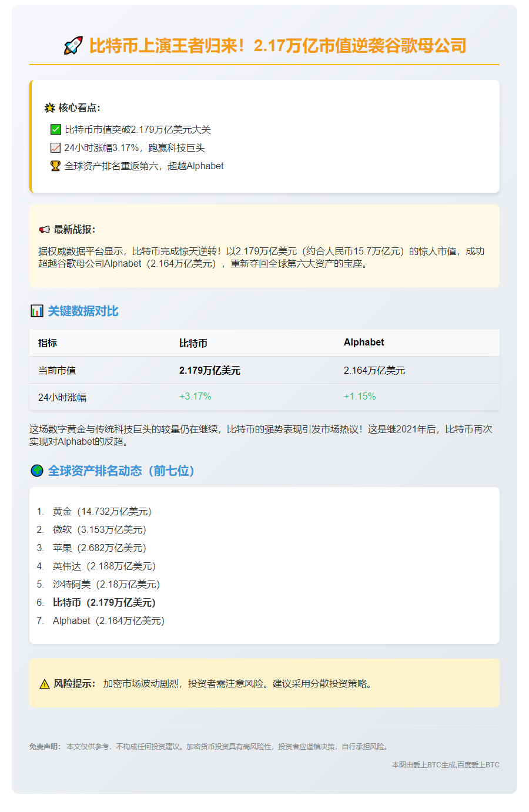Screen dimensions: 529x812
Task: Click Alphabet's +1.15% gain value
Action: [x=360, y=397]
